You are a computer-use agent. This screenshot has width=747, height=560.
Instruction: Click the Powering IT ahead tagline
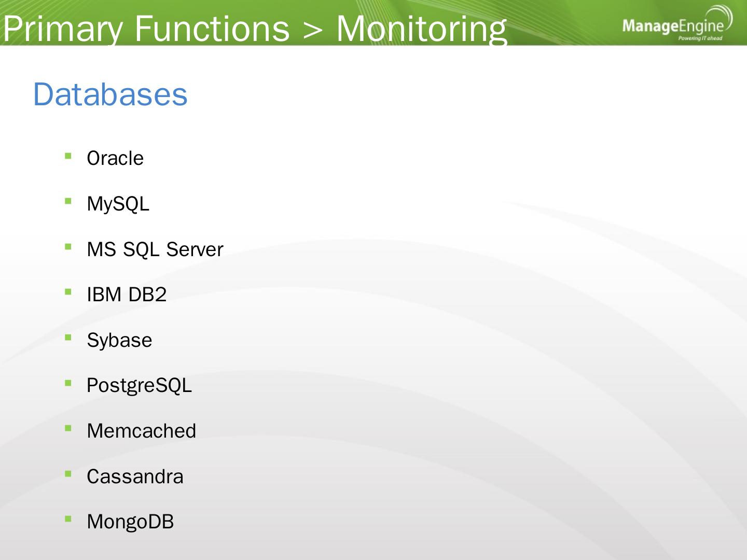pos(700,38)
